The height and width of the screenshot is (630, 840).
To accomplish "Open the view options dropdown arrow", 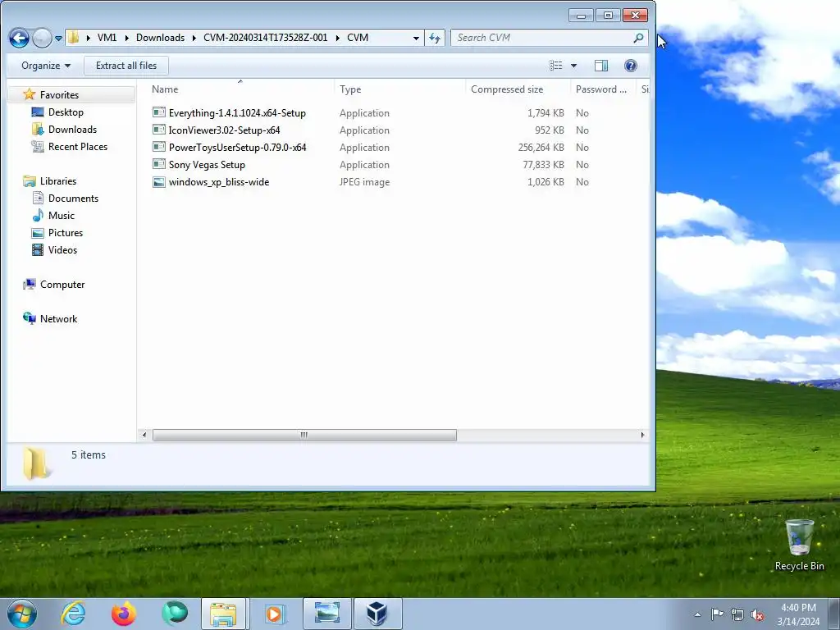I will [x=573, y=66].
